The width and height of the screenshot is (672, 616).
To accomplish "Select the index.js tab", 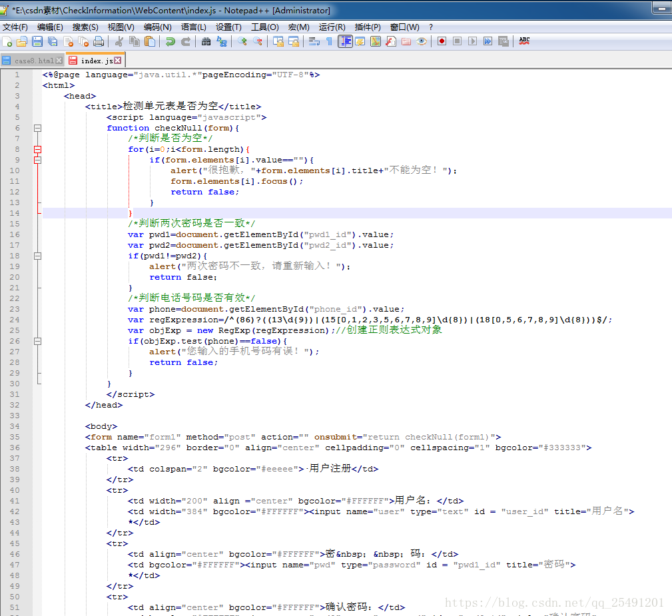I will 95,61.
